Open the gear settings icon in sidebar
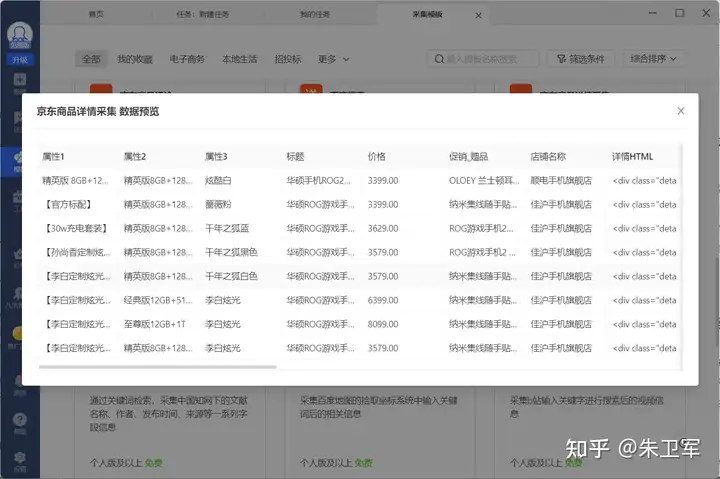Screen dimensions: 720x479 (x=20, y=457)
